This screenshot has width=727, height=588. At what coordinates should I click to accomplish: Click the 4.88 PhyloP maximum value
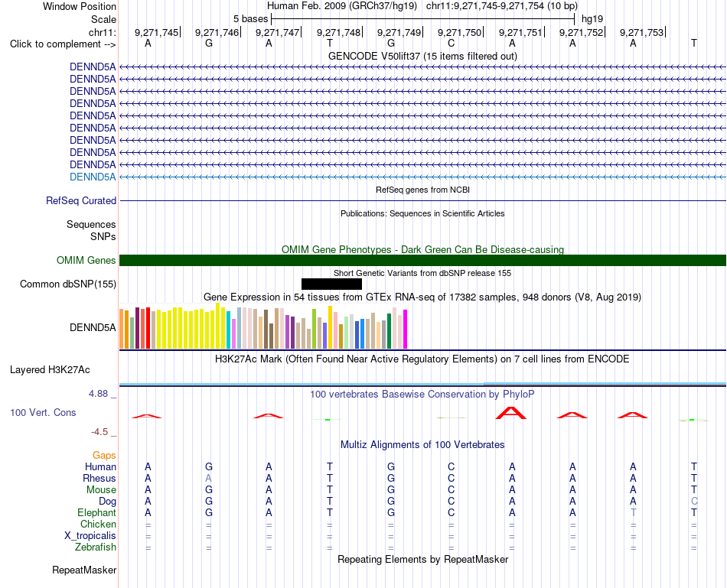click(98, 394)
